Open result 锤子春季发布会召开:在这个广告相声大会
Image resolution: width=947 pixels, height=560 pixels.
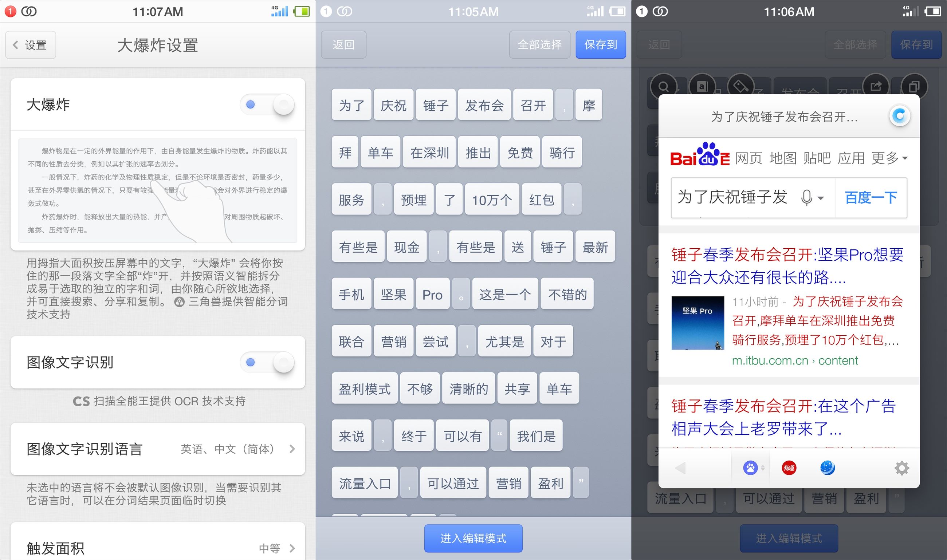click(x=783, y=417)
